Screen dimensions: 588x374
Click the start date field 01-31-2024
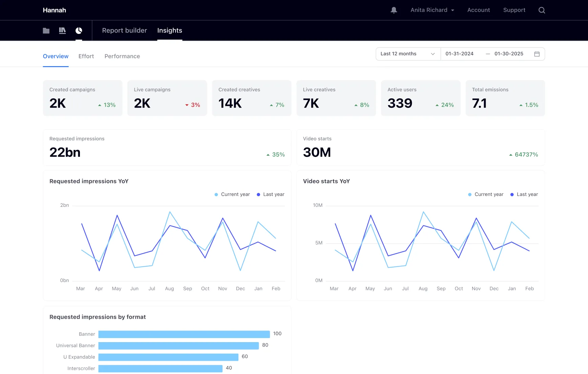[x=459, y=54]
